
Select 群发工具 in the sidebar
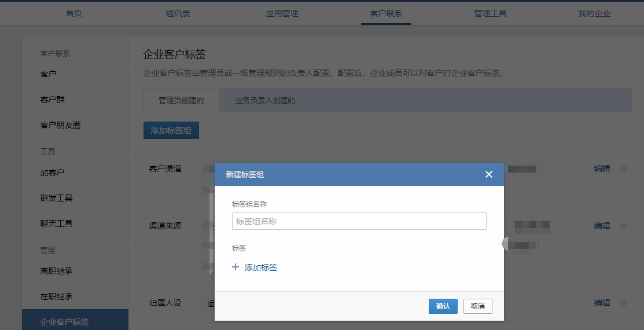coord(56,198)
